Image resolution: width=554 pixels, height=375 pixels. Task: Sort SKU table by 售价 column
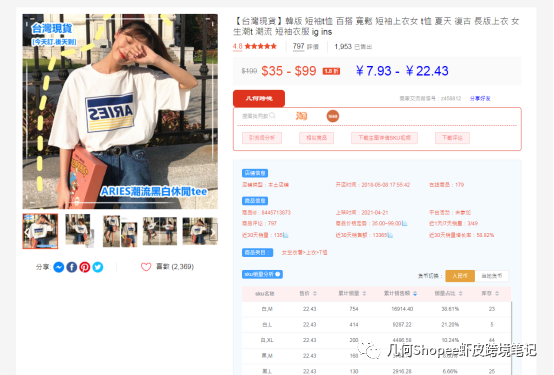[315, 293]
